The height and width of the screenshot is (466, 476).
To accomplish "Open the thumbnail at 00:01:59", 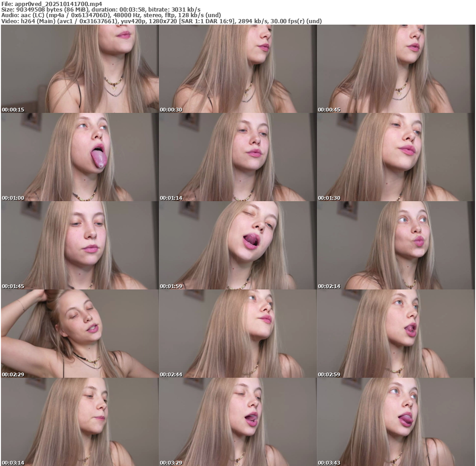I will [238, 245].
